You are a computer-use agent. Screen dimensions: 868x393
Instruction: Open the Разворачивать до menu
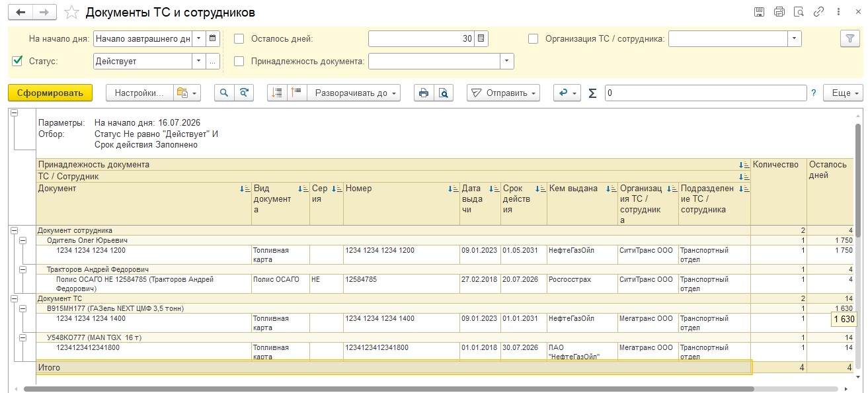point(354,93)
